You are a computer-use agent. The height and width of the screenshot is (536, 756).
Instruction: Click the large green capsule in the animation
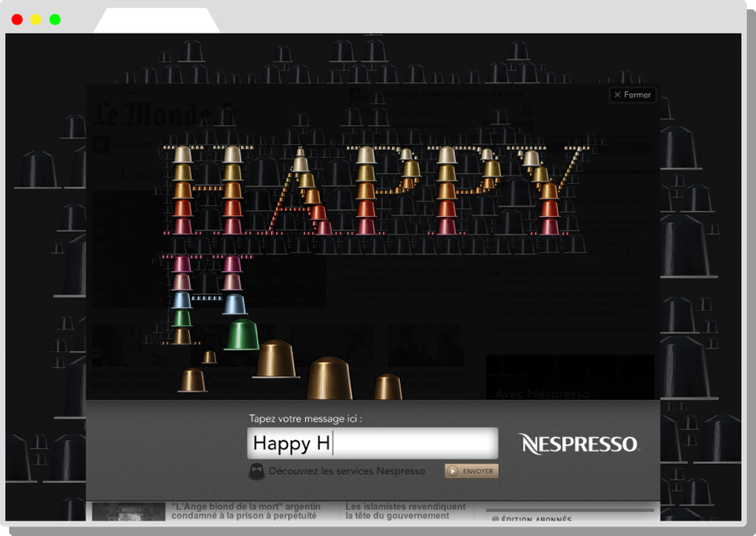[x=243, y=334]
